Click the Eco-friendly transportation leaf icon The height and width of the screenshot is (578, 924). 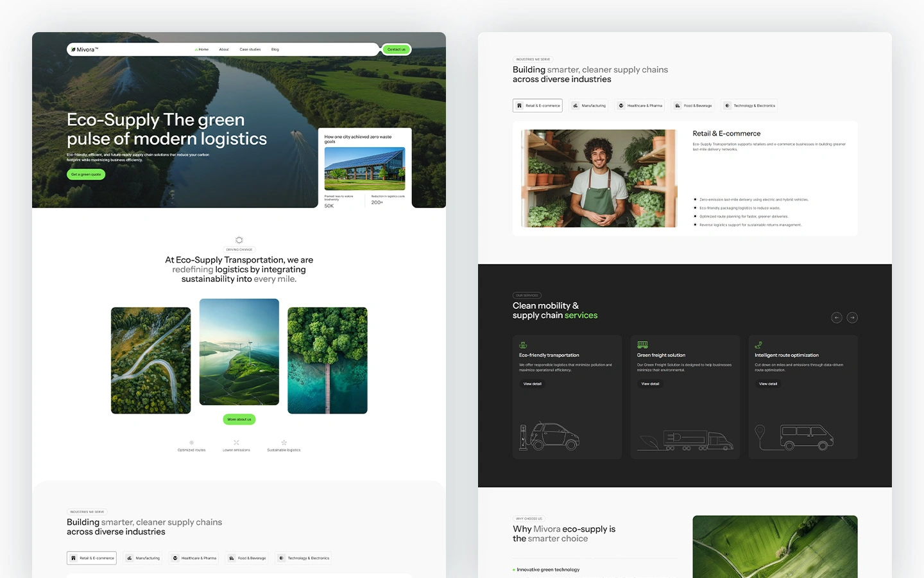523,345
